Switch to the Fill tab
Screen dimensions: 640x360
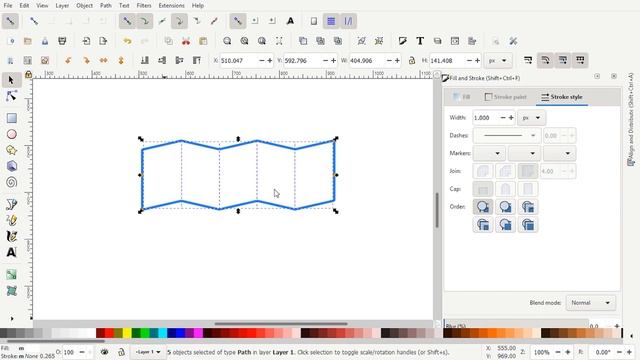tap(461, 97)
